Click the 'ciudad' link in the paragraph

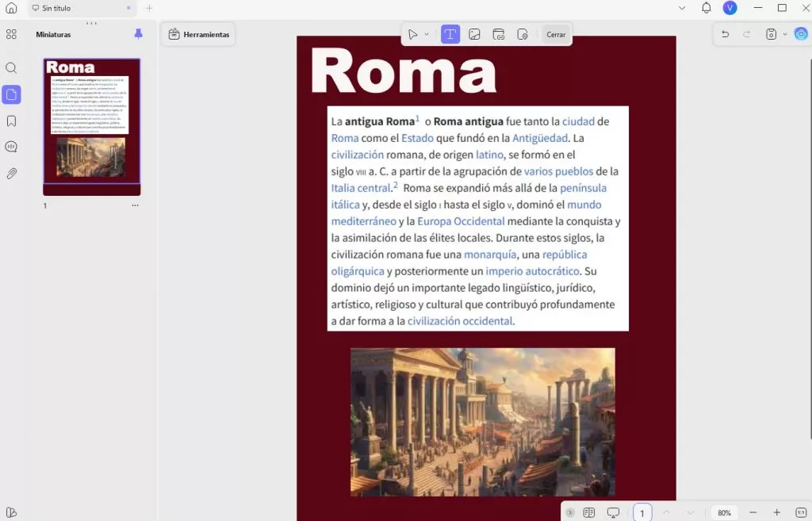[x=578, y=121]
